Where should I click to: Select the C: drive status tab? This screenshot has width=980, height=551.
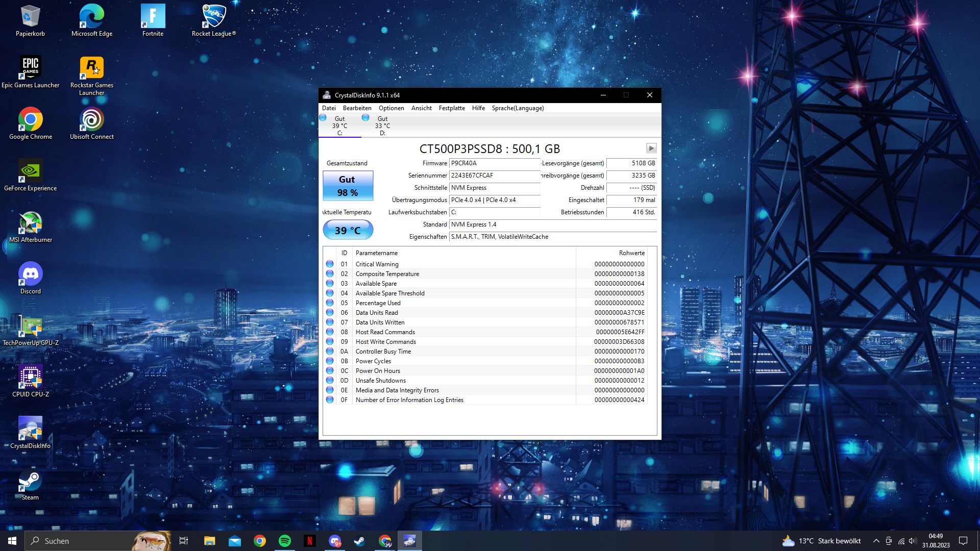point(339,126)
